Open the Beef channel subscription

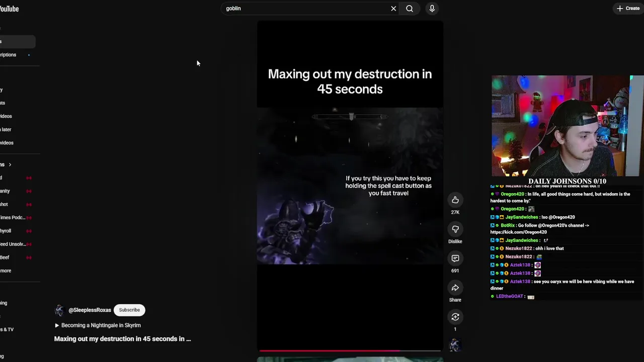5,257
